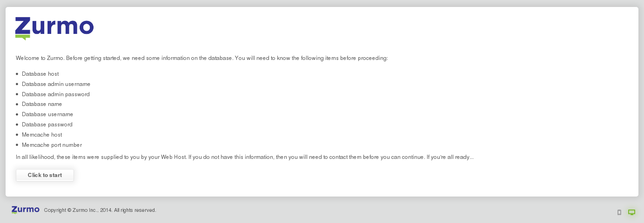
Task: Click the "Memcache port number" list item
Action: [52, 145]
